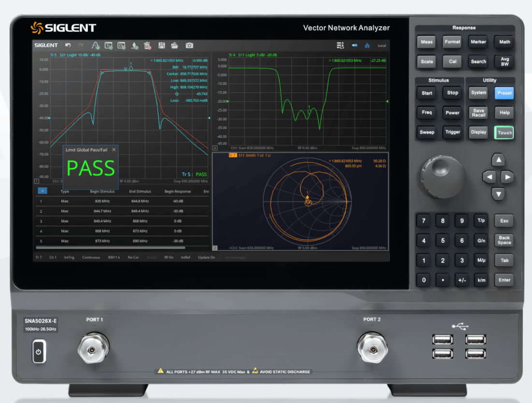Select the S11 Smith chart trace window
532x403 pixels.
point(300,202)
